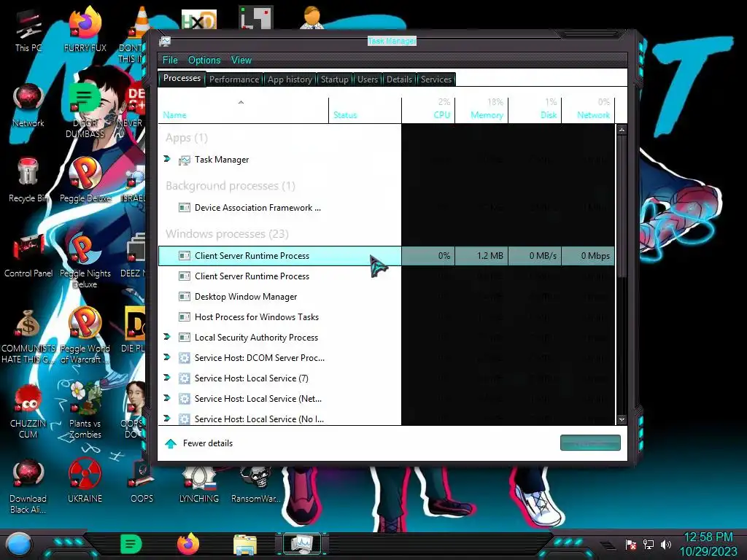Click the Action Center flag tray icon

[631, 545]
